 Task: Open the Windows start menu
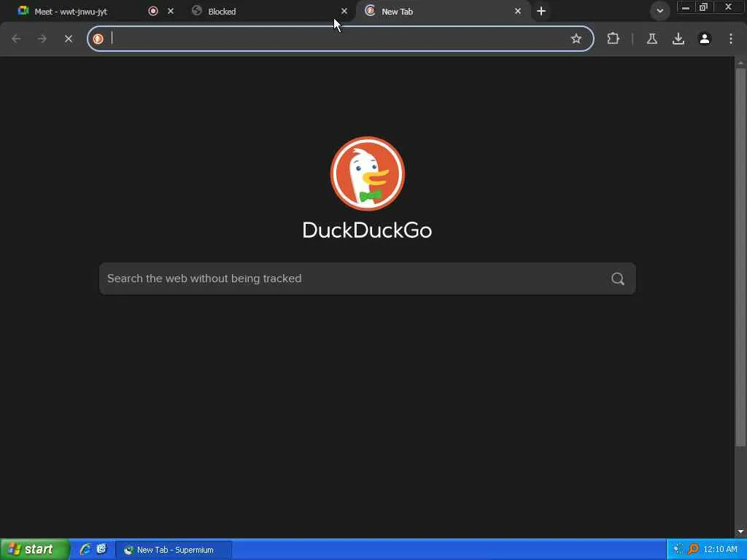point(34,549)
